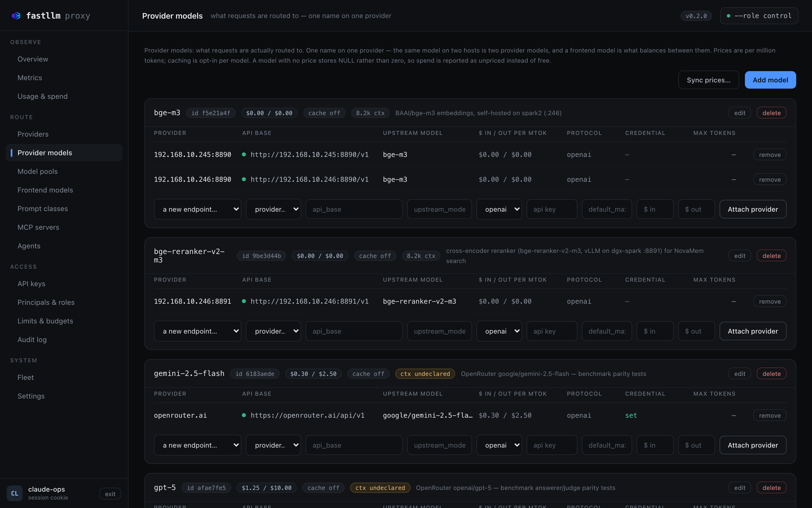Open the openai protocol dropdown under bge-m3
The image size is (812, 508).
pos(499,209)
